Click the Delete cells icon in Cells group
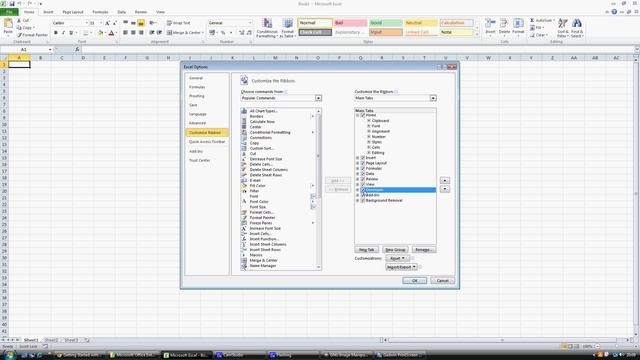The width and height of the screenshot is (640, 360). 504,24
